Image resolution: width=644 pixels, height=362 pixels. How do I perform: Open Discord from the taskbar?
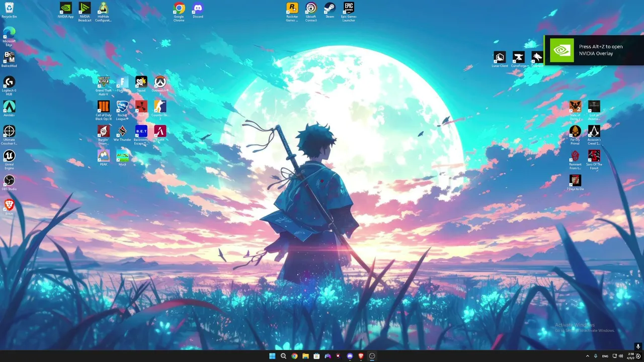point(350,356)
